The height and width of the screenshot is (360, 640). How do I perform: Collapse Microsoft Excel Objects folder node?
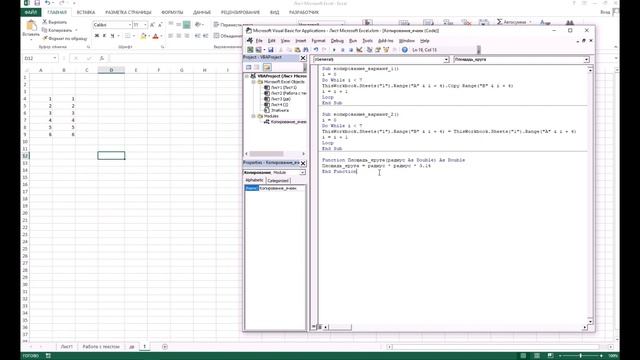pyautogui.click(x=253, y=82)
